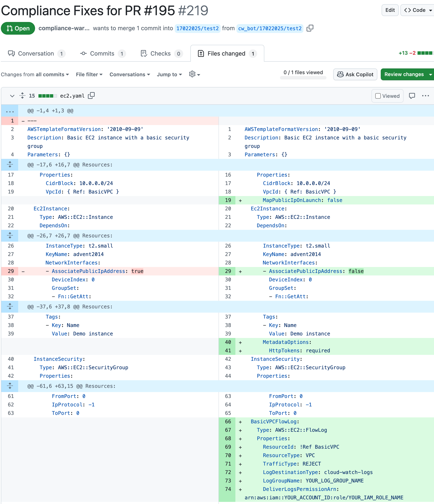Click the Ask Copilot button
Viewport: 434px width, 504px height.
(355, 74)
